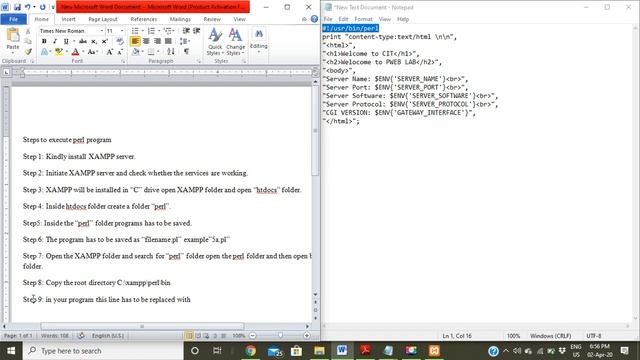Toggle Center alignment
The height and width of the screenshot is (360, 640).
[x=146, y=41]
